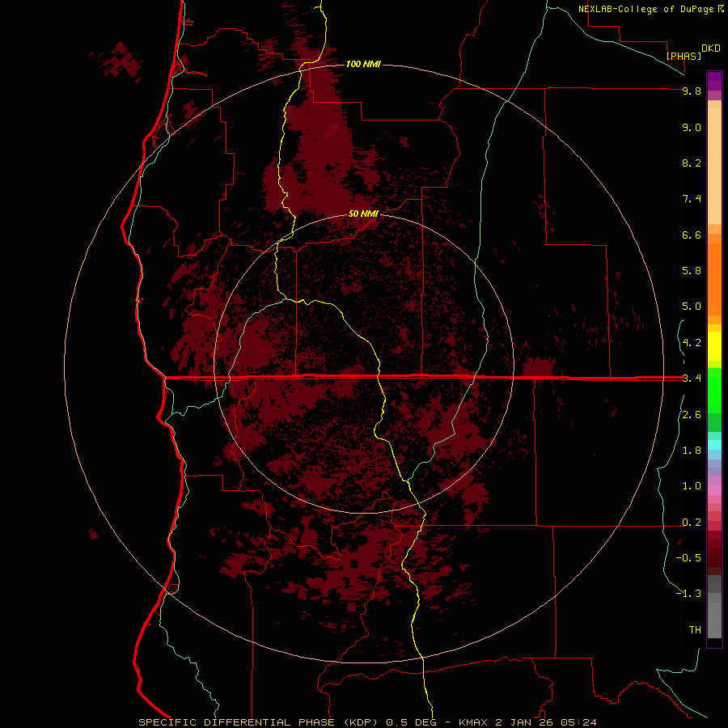Click the Specific Differential Phase caption at bottom
Viewport: 728px width, 728px height.
click(x=367, y=722)
